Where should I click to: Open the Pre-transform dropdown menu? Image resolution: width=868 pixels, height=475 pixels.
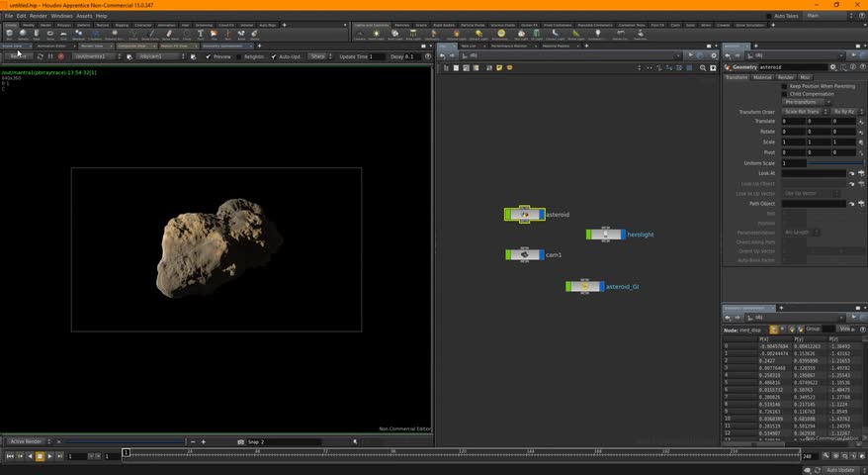pos(805,102)
